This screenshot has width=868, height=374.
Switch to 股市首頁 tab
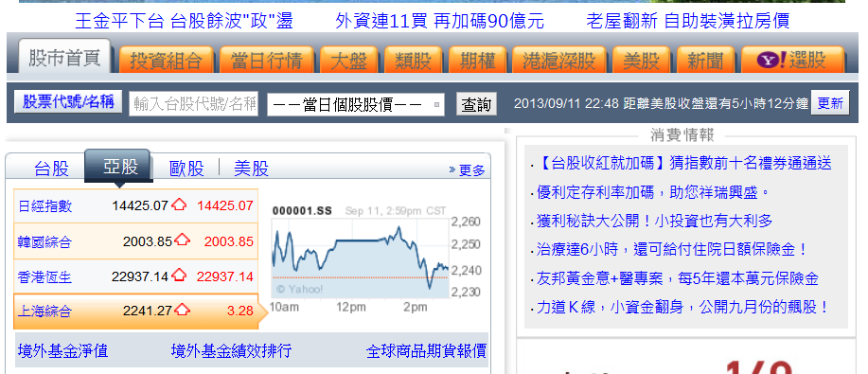pos(64,56)
